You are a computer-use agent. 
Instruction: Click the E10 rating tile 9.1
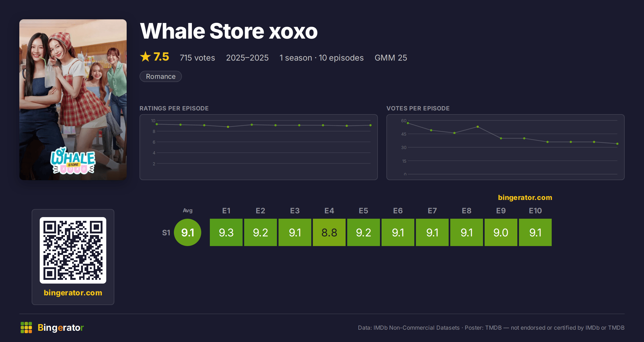point(535,232)
